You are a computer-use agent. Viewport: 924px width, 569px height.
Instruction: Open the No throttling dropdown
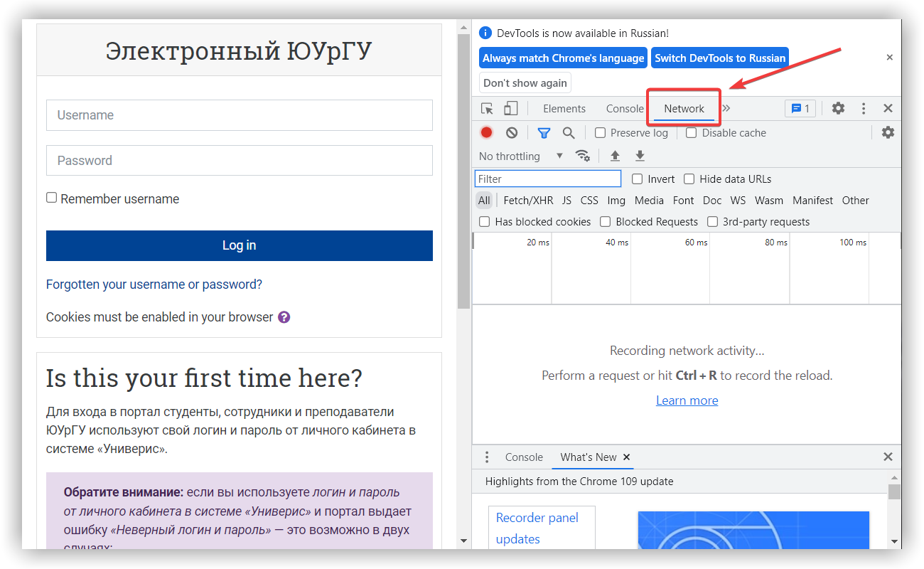[x=521, y=156]
